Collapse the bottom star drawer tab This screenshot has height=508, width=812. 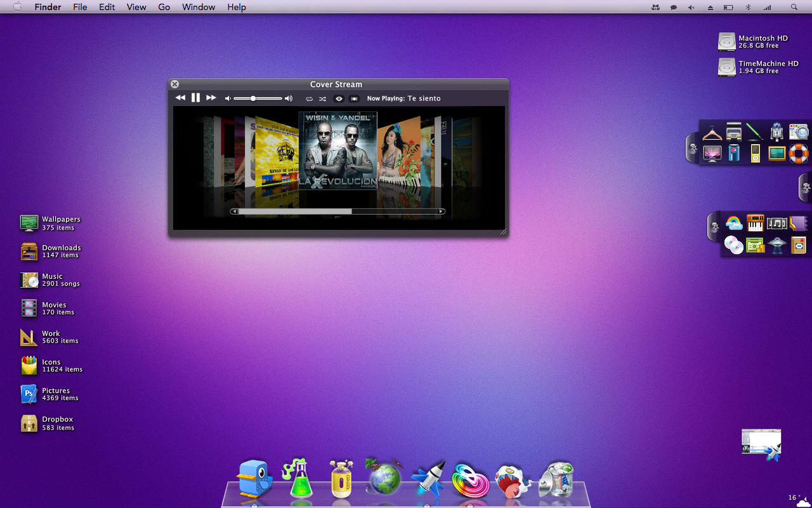click(x=714, y=226)
